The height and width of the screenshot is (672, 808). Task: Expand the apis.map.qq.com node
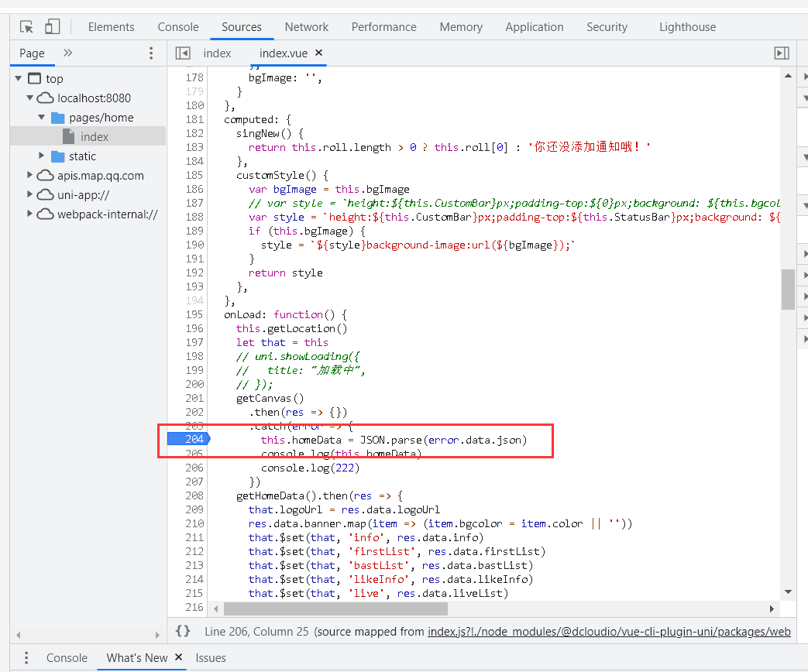pyautogui.click(x=30, y=175)
